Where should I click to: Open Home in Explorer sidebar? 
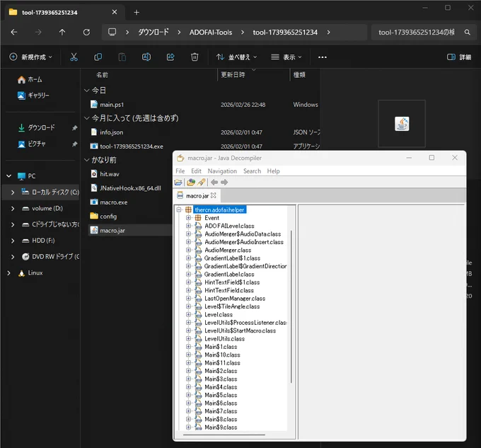pyautogui.click(x=30, y=80)
